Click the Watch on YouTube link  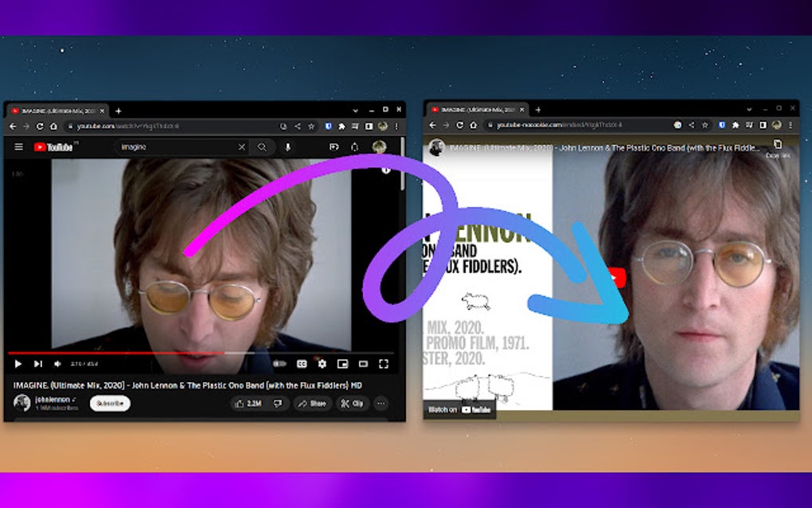coord(460,408)
